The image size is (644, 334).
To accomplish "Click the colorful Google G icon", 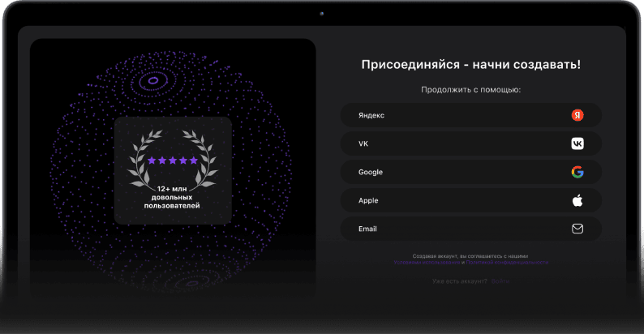I will (577, 172).
